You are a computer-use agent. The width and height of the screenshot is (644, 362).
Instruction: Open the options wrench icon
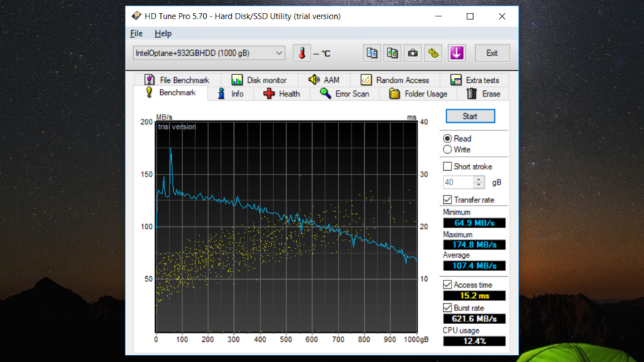tap(434, 53)
